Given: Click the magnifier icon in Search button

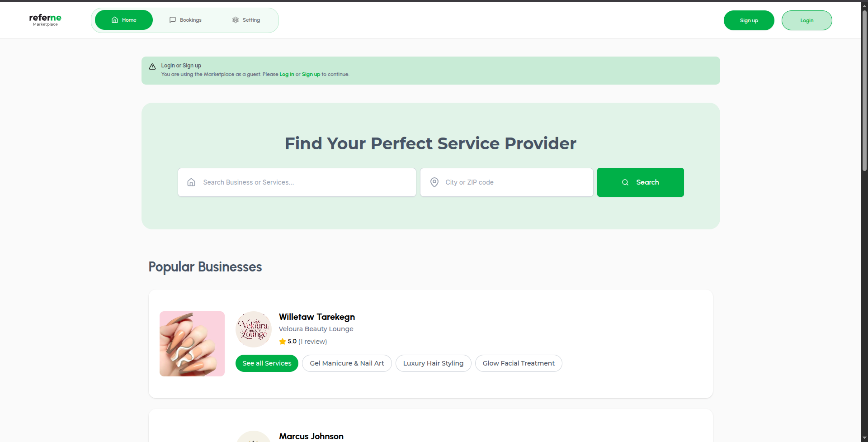Looking at the screenshot, I should click(x=625, y=182).
